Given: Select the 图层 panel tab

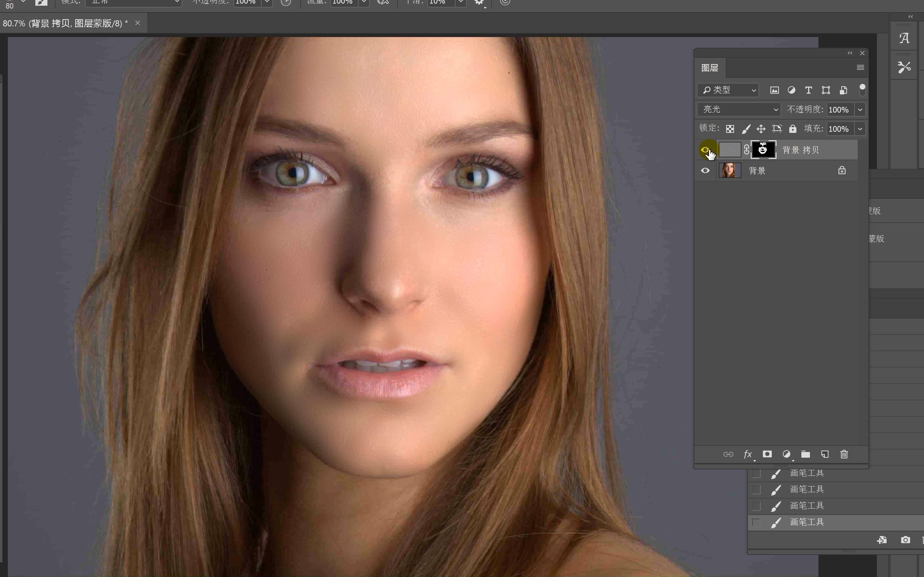Looking at the screenshot, I should coord(710,68).
